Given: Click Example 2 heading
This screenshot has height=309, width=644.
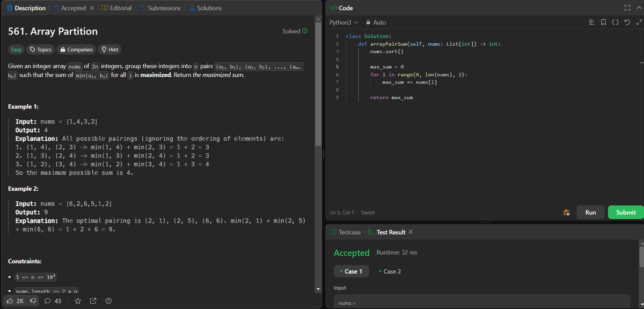Looking at the screenshot, I should pos(23,189).
